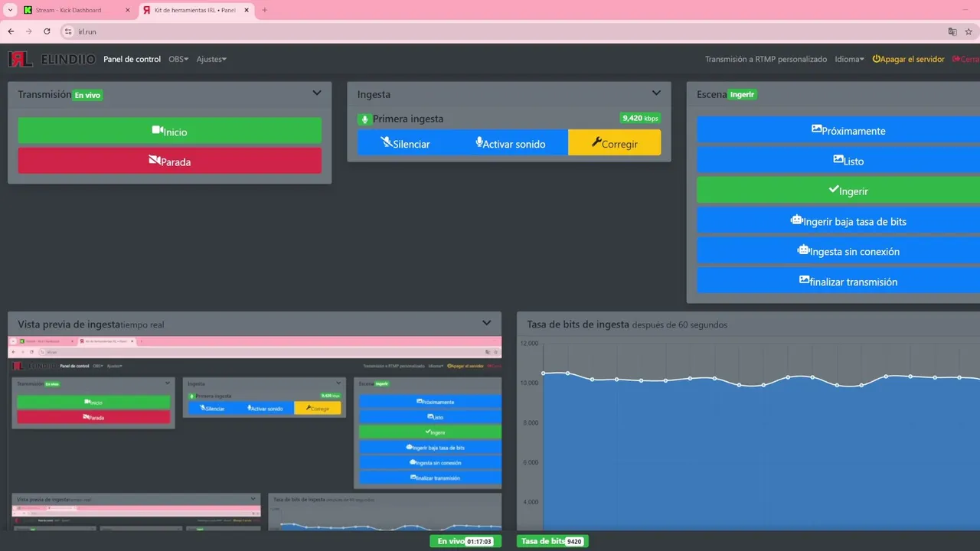Open a new browser tab
Image resolution: width=980 pixels, height=551 pixels.
coord(265,10)
